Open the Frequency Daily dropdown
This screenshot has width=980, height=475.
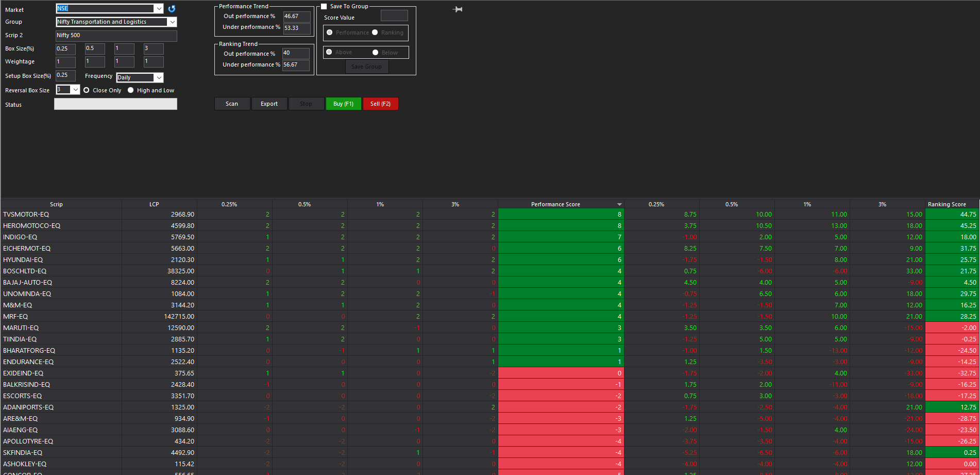(159, 77)
